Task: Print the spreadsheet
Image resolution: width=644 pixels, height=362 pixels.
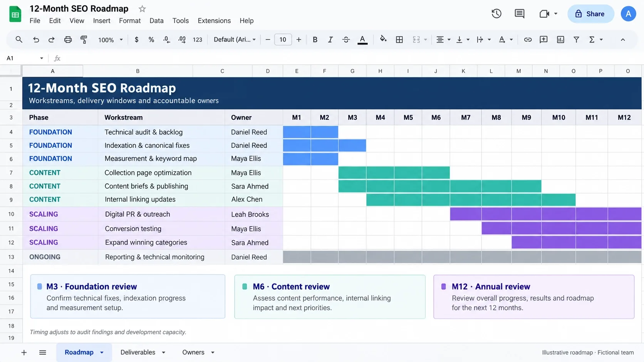Action: tap(68, 40)
